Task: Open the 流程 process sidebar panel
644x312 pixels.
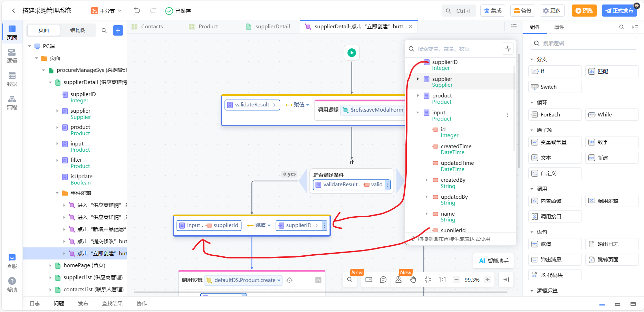Action: click(x=12, y=103)
